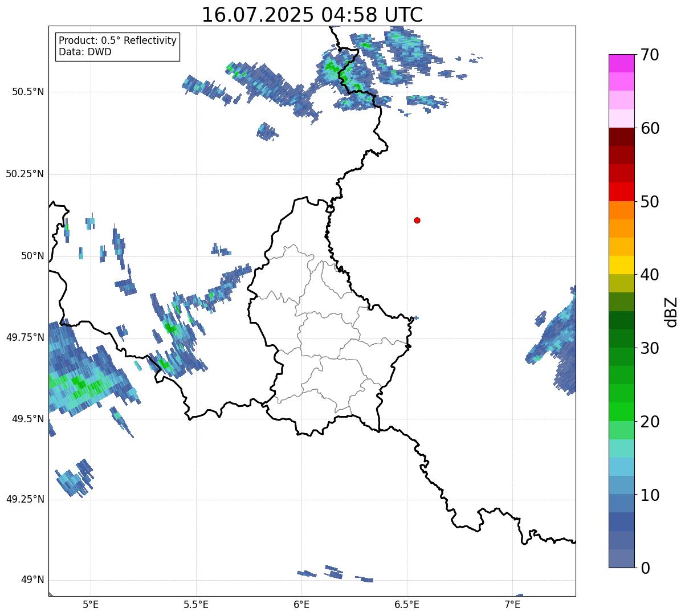Click the latitude label 49°N
This screenshot has height=616, width=685.
32,580
